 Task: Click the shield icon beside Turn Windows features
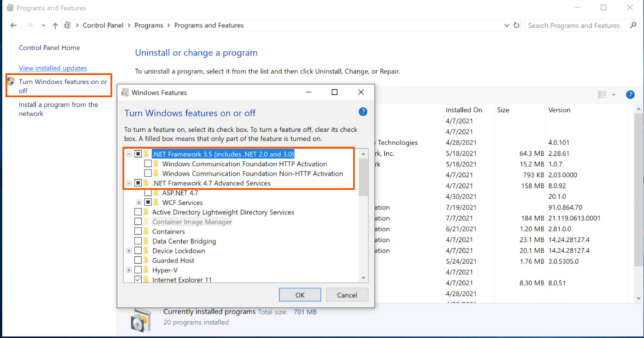tap(11, 82)
